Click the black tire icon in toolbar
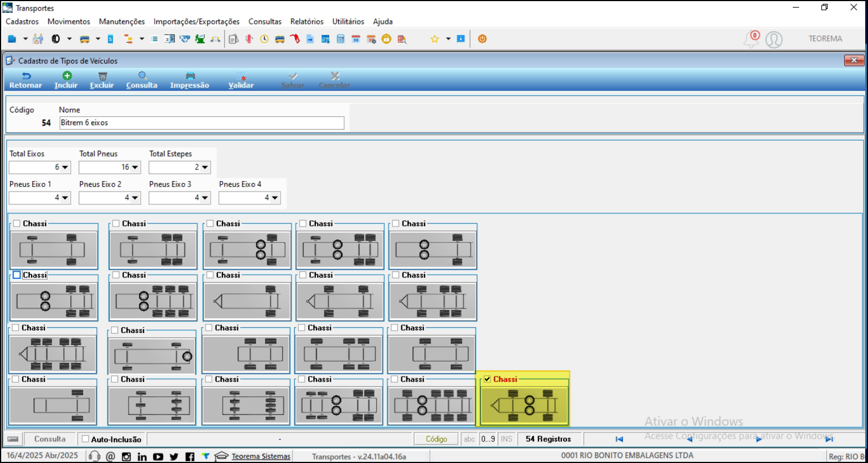Screen dimensions: 868x463 [56, 39]
